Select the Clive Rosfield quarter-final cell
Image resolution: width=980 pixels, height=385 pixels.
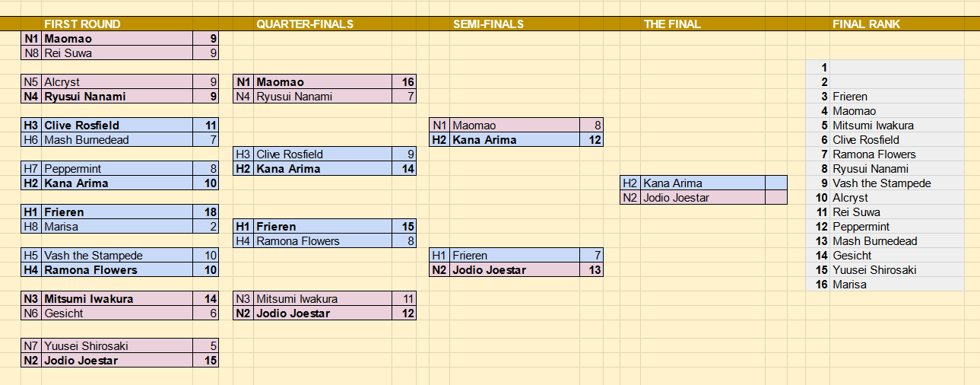323,154
